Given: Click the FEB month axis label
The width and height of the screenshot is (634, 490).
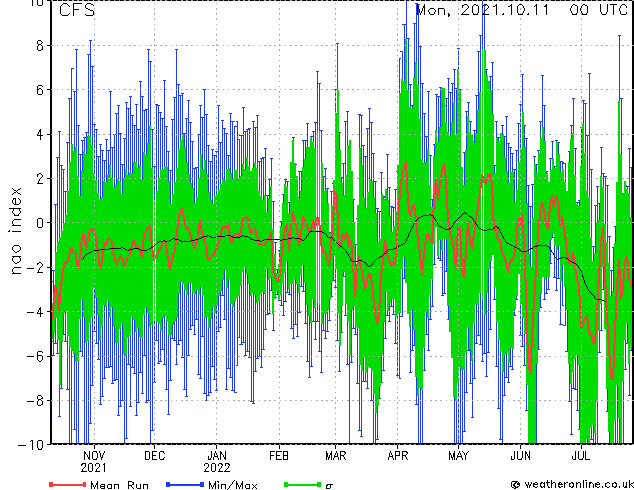Looking at the screenshot, I should pos(279,456).
